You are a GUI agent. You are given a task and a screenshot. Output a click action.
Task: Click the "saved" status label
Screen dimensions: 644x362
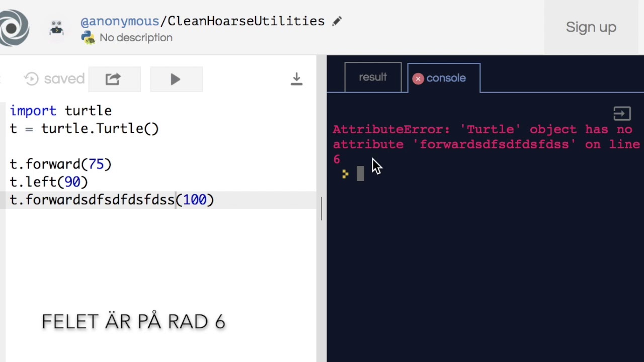pyautogui.click(x=64, y=79)
